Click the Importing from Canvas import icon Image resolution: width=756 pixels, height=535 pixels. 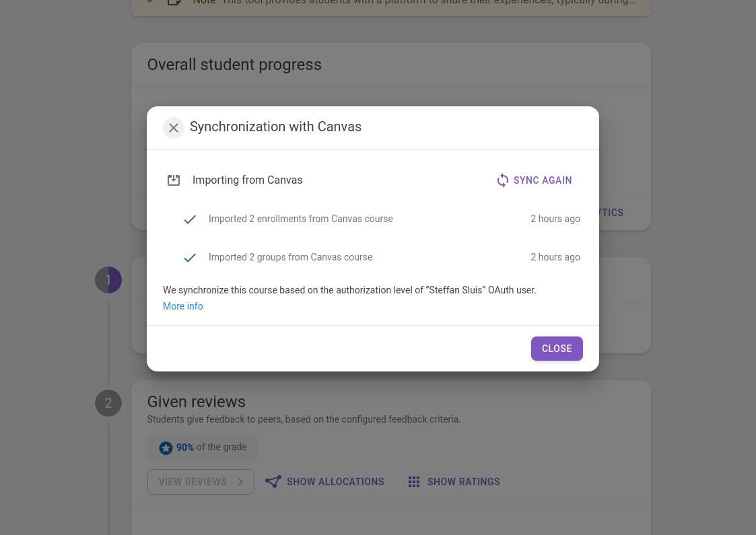[174, 180]
